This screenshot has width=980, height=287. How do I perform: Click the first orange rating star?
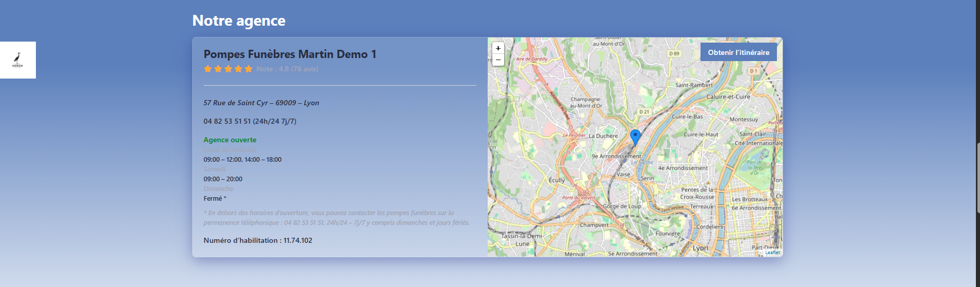point(208,69)
